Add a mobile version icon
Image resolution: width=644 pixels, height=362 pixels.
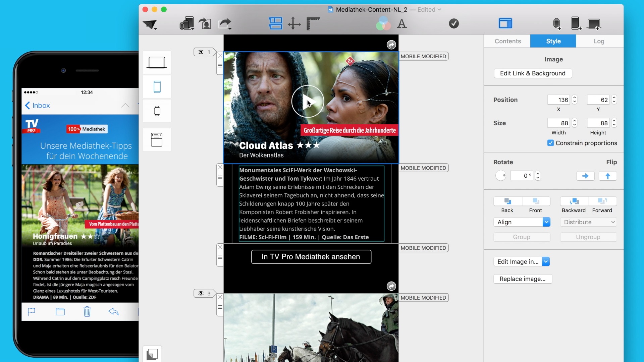576,23
